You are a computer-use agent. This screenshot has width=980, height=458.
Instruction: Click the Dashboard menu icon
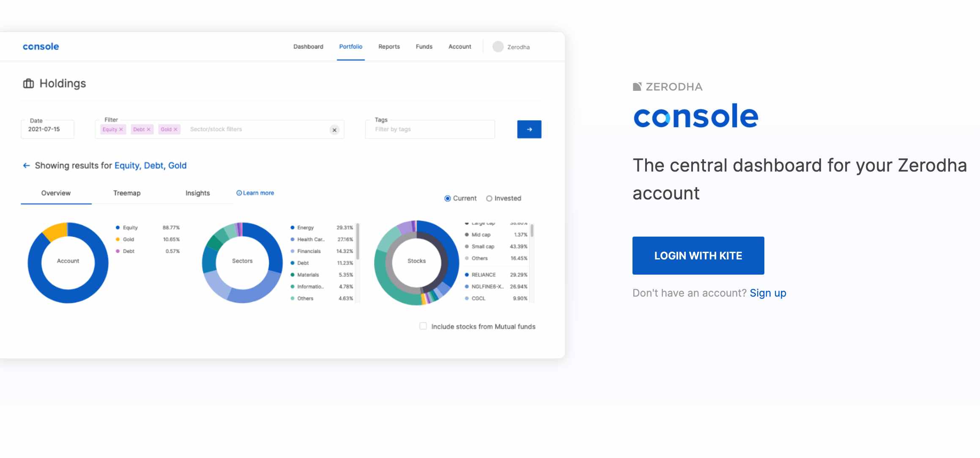point(307,47)
